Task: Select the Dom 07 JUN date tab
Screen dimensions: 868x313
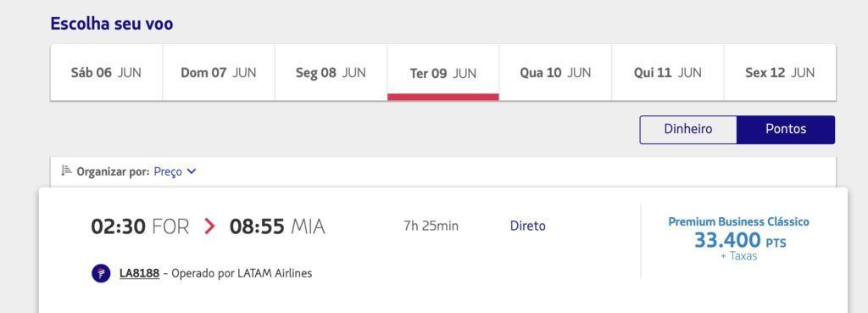Action: click(x=219, y=73)
